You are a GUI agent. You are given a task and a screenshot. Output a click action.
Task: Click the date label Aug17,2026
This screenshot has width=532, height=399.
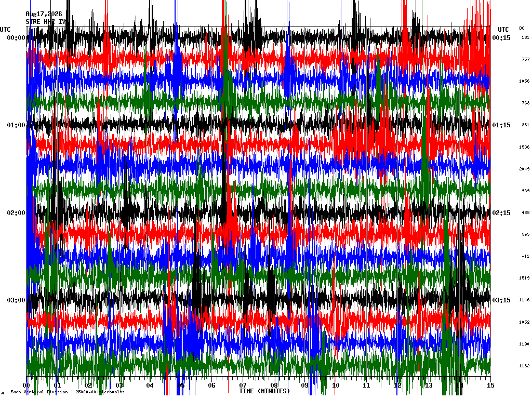point(44,14)
